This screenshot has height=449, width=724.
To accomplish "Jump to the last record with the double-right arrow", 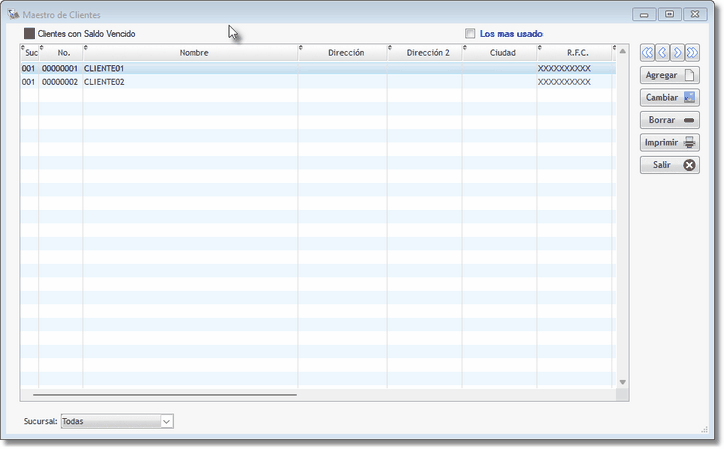I will [x=692, y=53].
